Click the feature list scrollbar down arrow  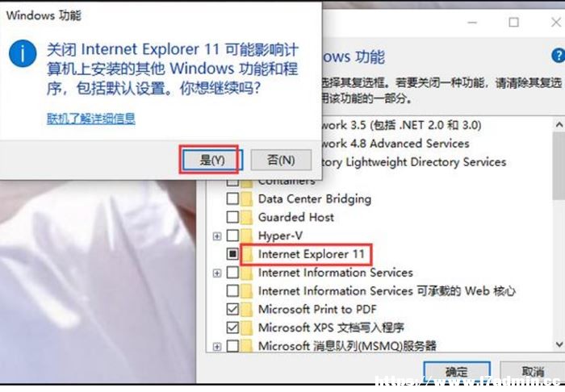click(x=559, y=344)
